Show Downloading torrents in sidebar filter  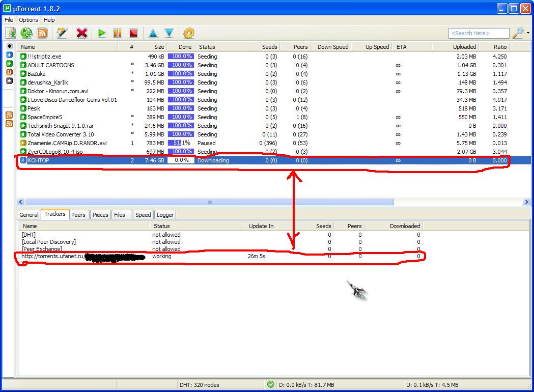pyautogui.click(x=9, y=54)
